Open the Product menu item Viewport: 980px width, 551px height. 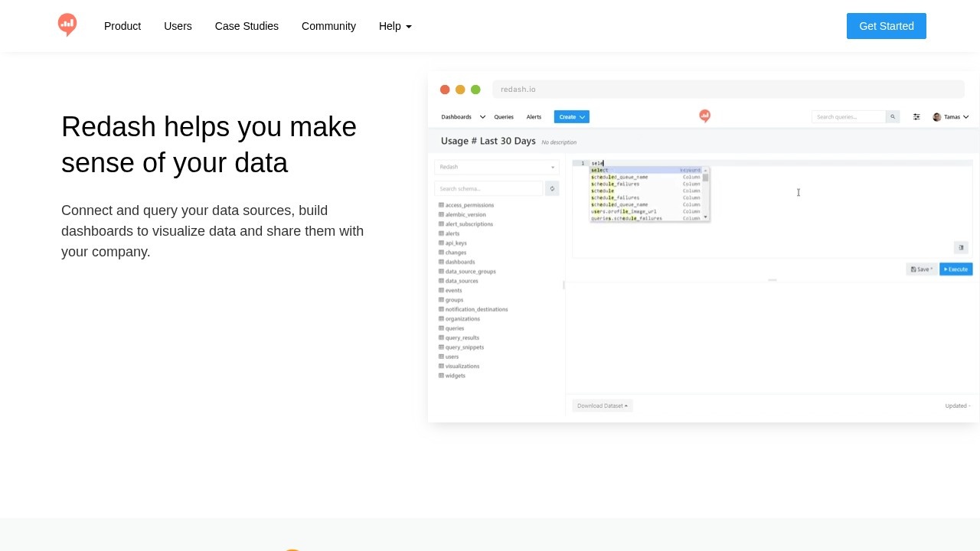click(x=122, y=26)
